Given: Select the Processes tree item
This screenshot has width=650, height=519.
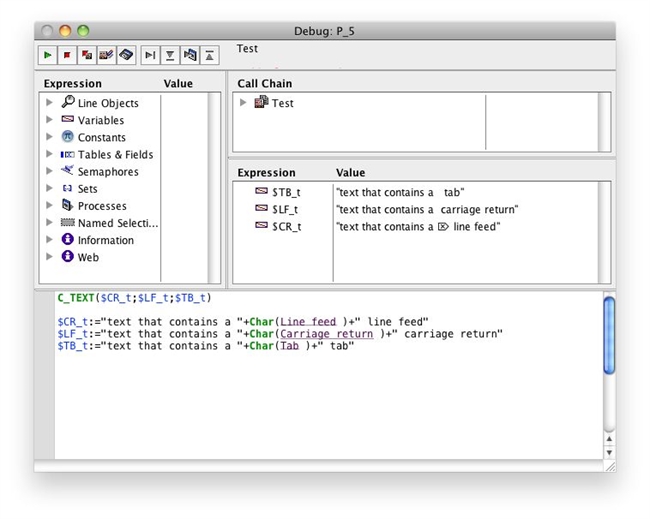Looking at the screenshot, I should pyautogui.click(x=102, y=206).
